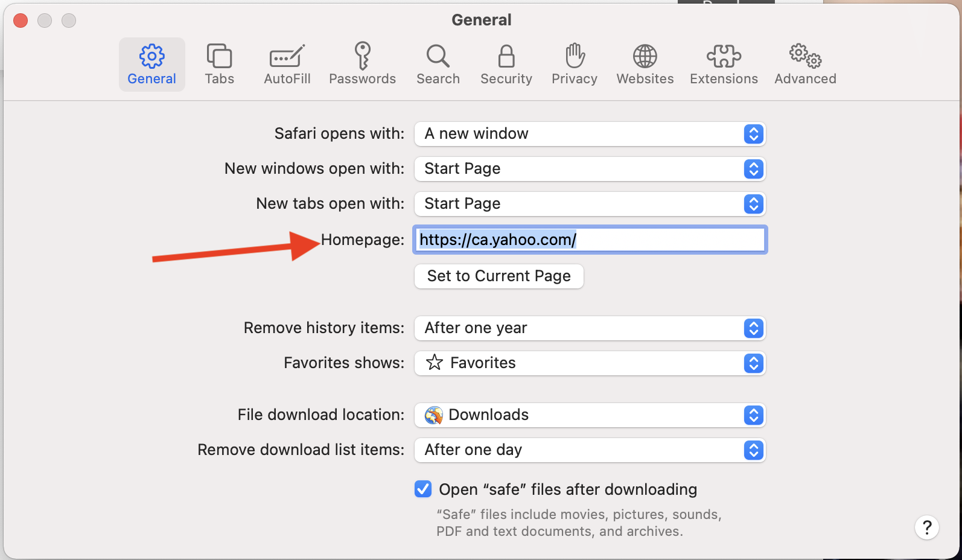
Task: Click the "Remove history items:" label
Action: (324, 328)
